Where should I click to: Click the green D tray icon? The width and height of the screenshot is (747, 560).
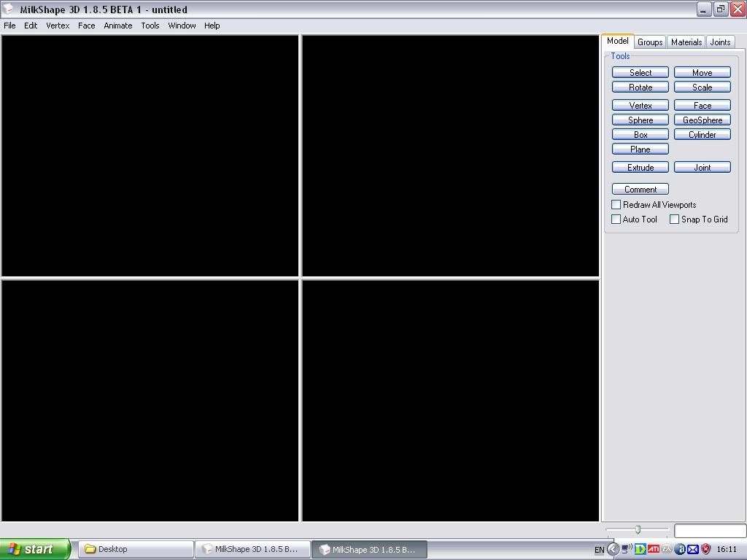tap(640, 549)
